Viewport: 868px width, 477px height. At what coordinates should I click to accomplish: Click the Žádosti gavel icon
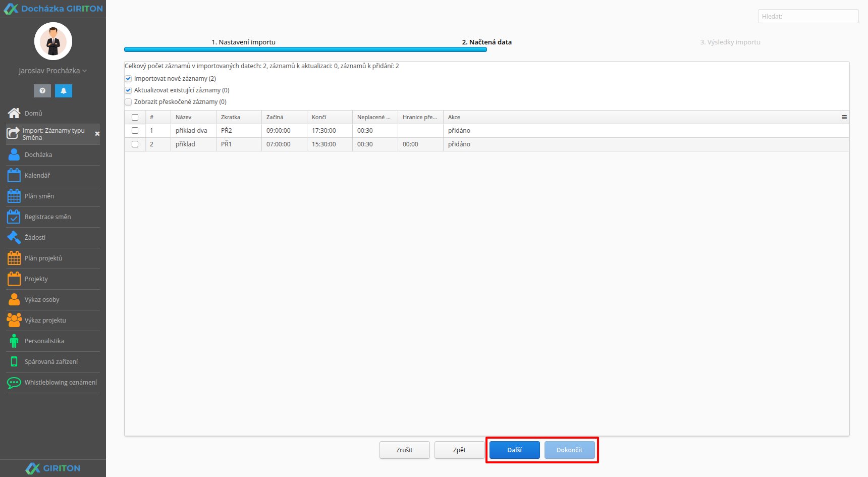(14, 237)
